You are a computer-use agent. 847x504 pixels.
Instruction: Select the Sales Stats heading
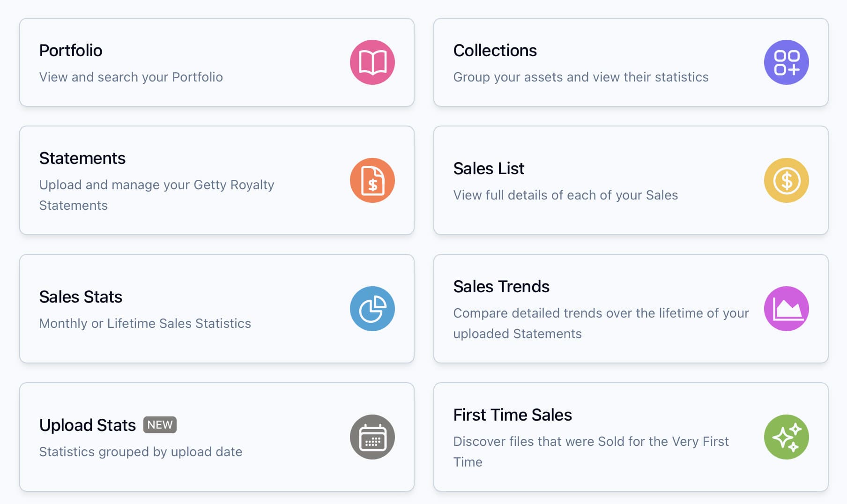coord(81,297)
